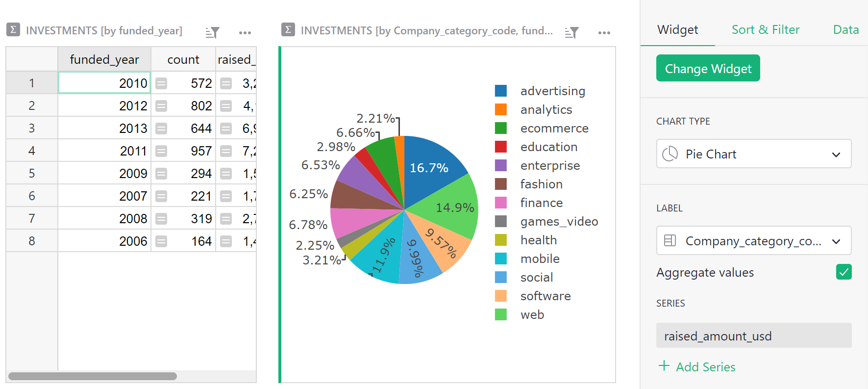Toggle ecommerce series in chart legend
The width and height of the screenshot is (868, 389).
(x=554, y=129)
